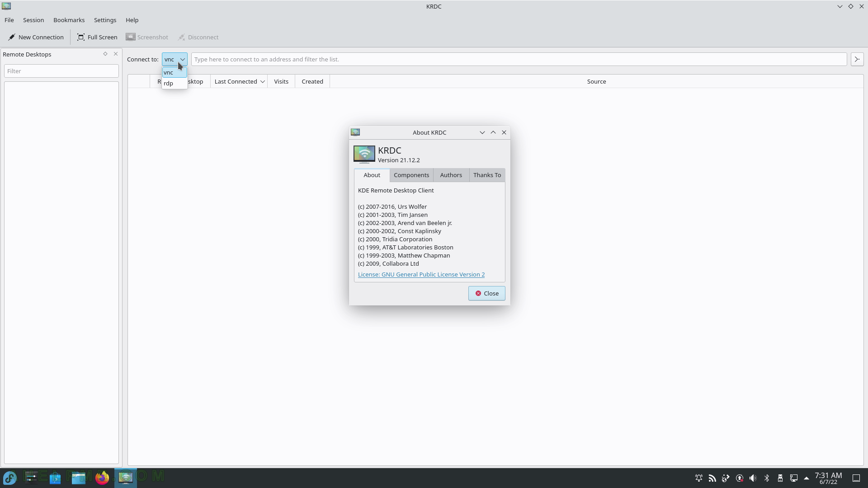The height and width of the screenshot is (488, 868).
Task: Select rdp from the protocol dropdown list
Action: pyautogui.click(x=175, y=83)
